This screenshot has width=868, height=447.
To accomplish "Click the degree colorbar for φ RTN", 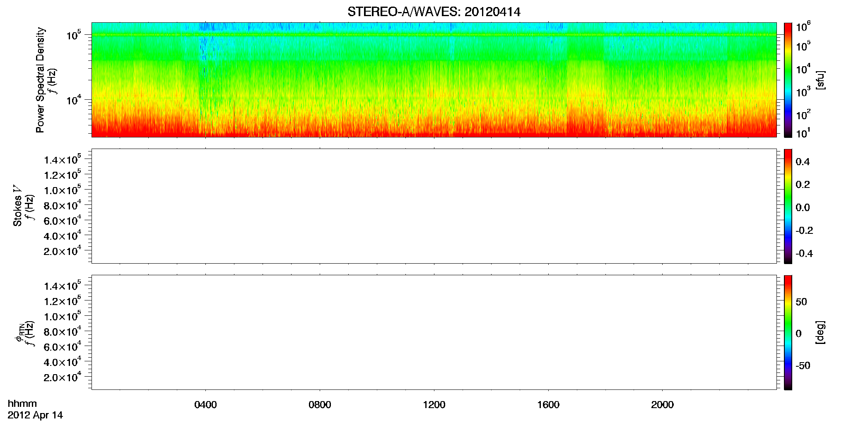I will [788, 332].
